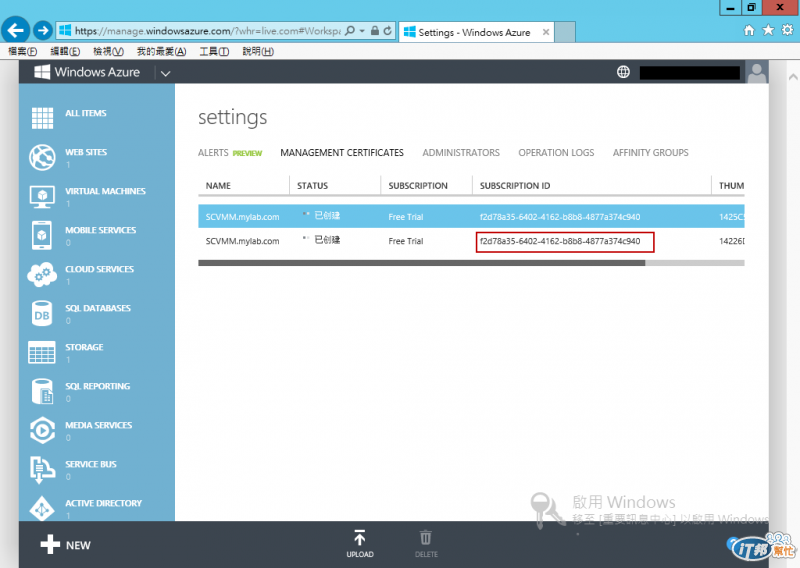Click the Cloud Services label in the sidebar
800x568 pixels.
point(99,269)
